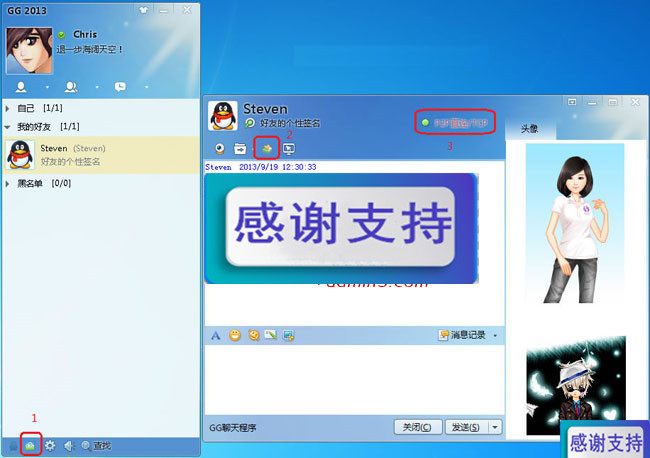The image size is (650, 458).
Task: Minimize the GG 2013 main window
Action: click(164, 10)
